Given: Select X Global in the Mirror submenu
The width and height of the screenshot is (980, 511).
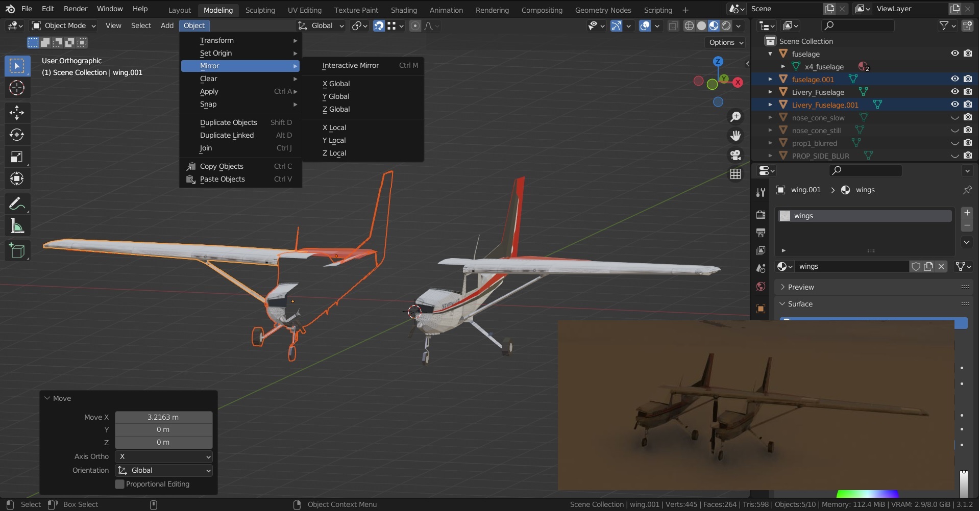Looking at the screenshot, I should [x=336, y=83].
